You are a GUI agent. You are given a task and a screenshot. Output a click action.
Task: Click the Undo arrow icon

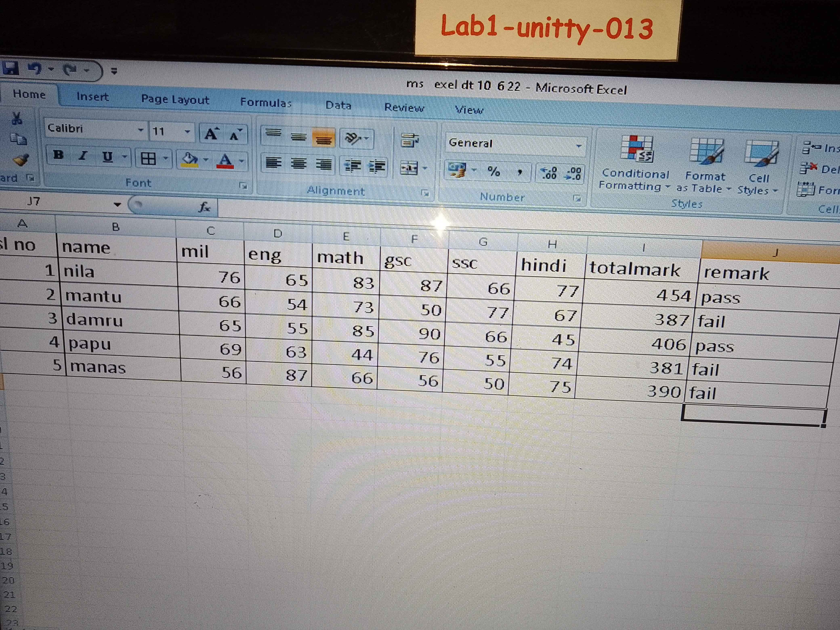35,69
